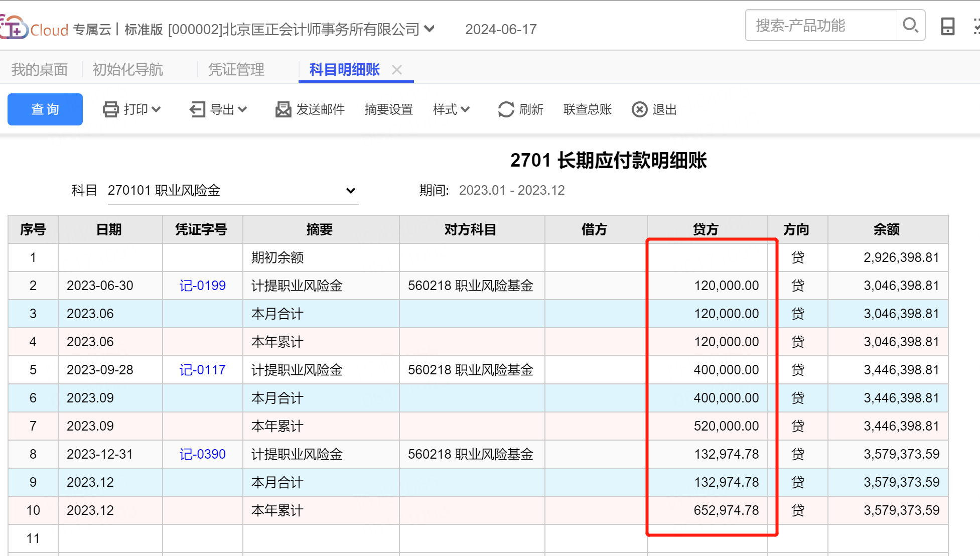The width and height of the screenshot is (980, 556).
Task: Expand the company name dropdown chevron
Action: [429, 29]
